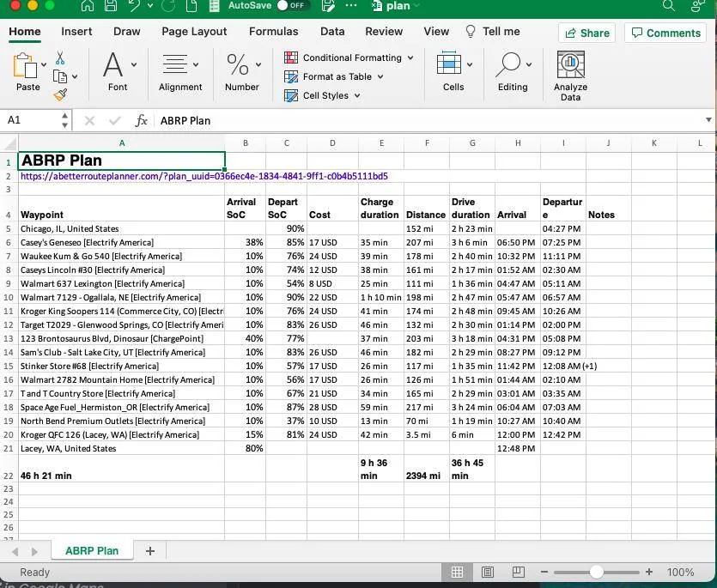
Task: Open the Alignment group button
Action: [180, 72]
